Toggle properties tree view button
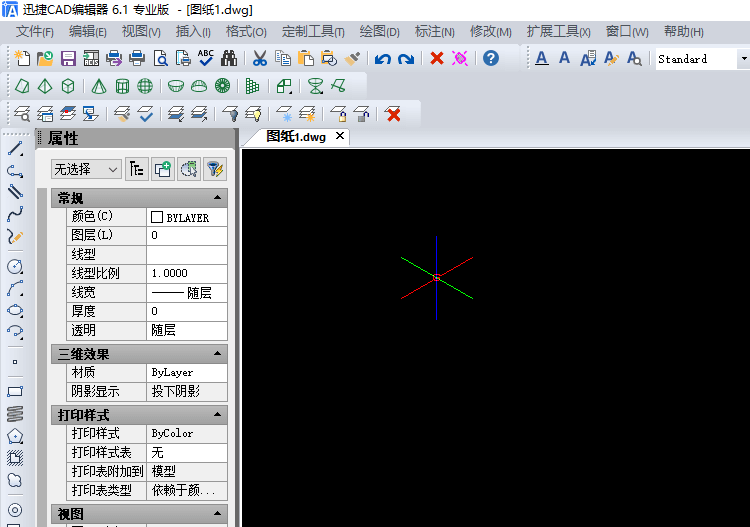This screenshot has height=527, width=750. (137, 169)
